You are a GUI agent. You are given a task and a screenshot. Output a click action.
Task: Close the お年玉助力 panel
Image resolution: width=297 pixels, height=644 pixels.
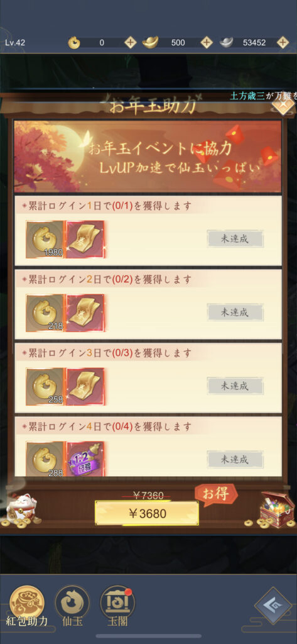point(283,105)
